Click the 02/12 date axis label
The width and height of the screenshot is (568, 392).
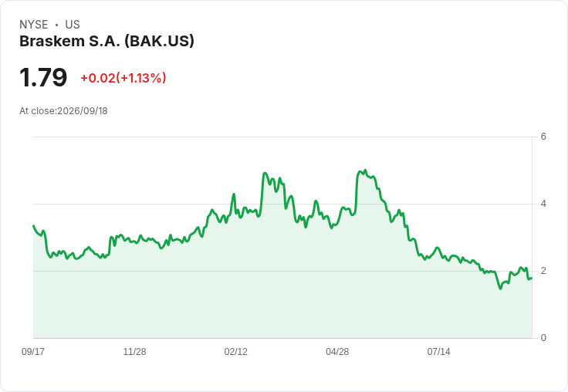pos(236,352)
